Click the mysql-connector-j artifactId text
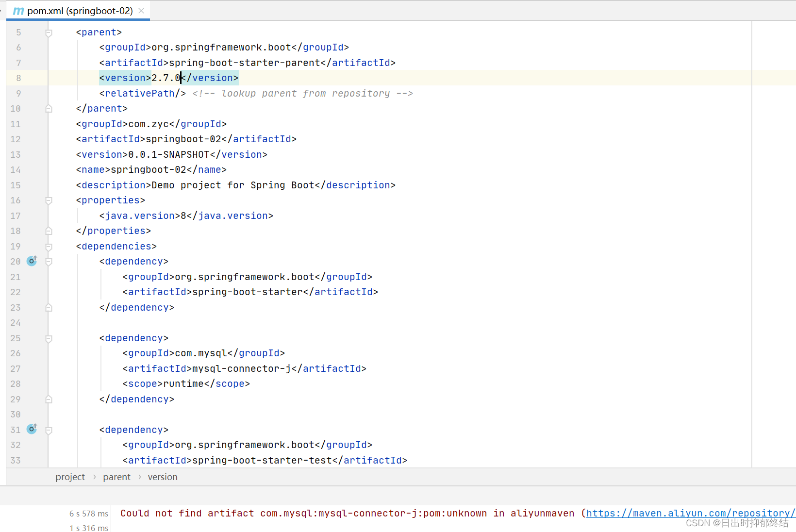Image resolution: width=796 pixels, height=532 pixels. pyautogui.click(x=242, y=368)
